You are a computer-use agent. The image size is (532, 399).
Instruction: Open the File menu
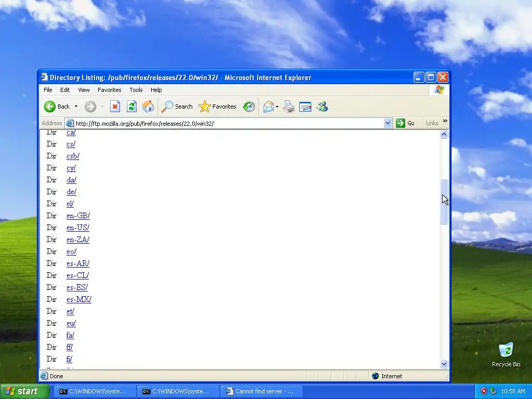pyautogui.click(x=48, y=90)
